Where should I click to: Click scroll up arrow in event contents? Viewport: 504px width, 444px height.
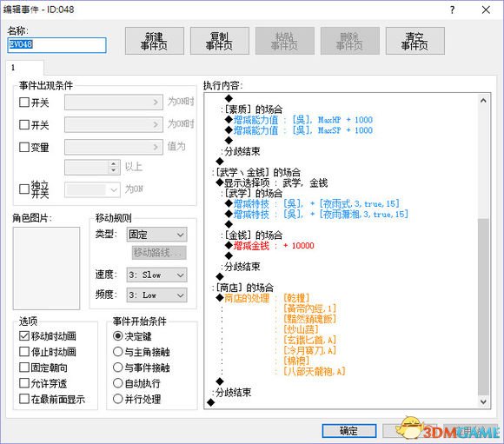[483, 101]
